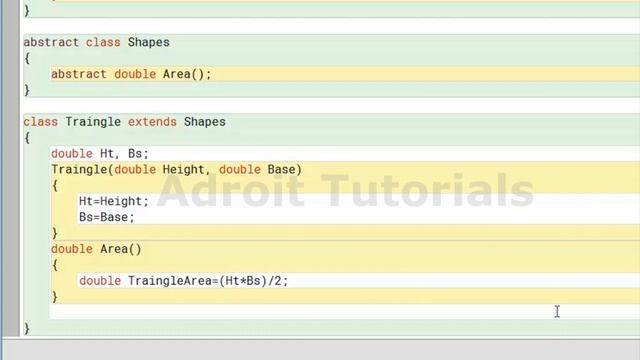
Task: Click the parameter name 'Base' in constructor
Action: [x=281, y=170]
